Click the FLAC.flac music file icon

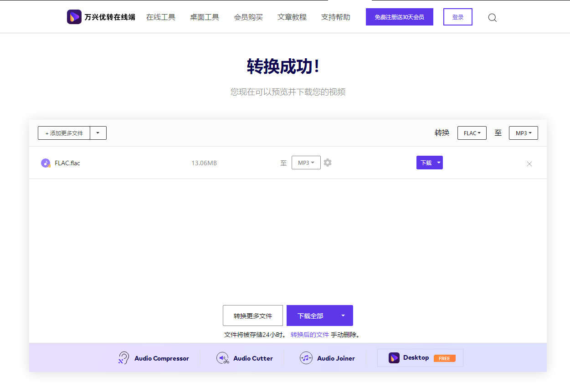(46, 163)
